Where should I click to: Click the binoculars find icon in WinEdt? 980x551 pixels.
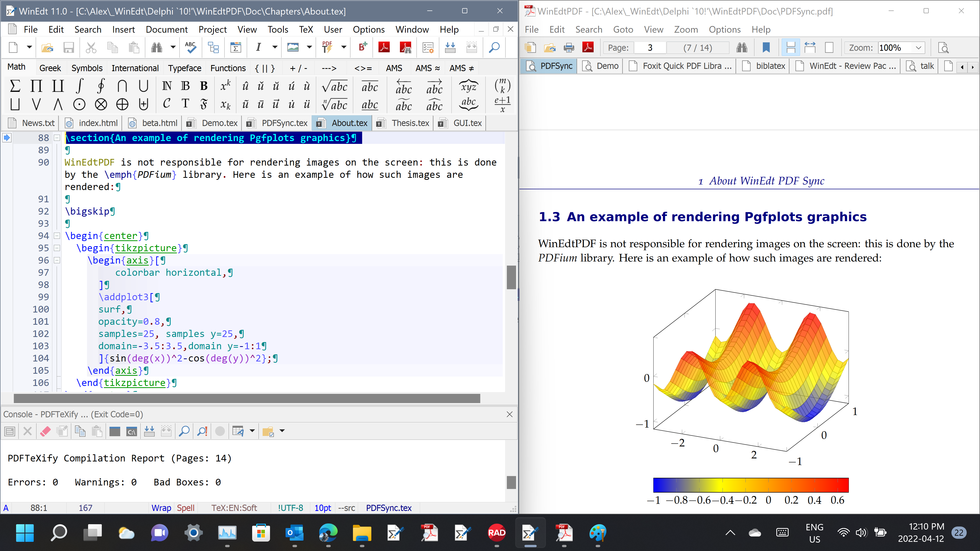tap(156, 47)
